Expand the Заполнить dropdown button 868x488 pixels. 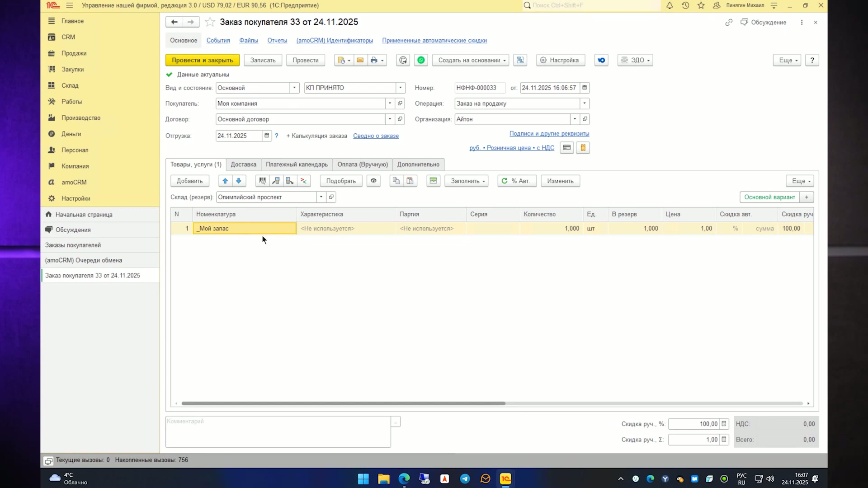pos(466,181)
